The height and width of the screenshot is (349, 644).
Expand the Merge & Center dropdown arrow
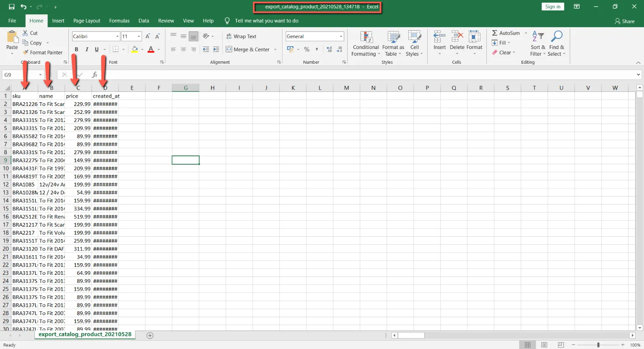coord(275,49)
